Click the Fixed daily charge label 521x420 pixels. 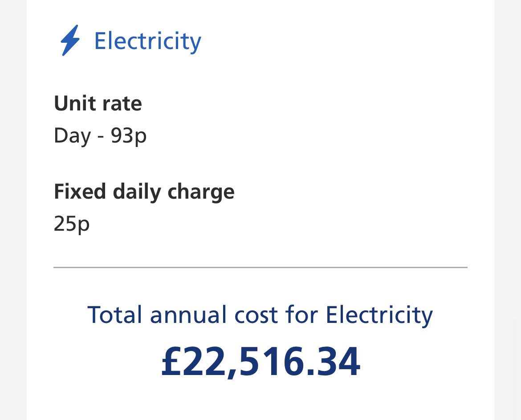(x=144, y=192)
